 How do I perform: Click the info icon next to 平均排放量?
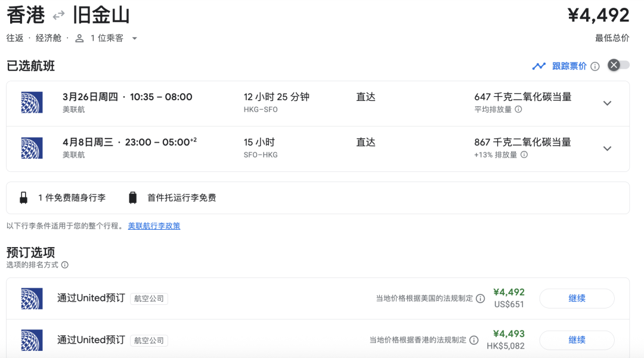(x=518, y=109)
